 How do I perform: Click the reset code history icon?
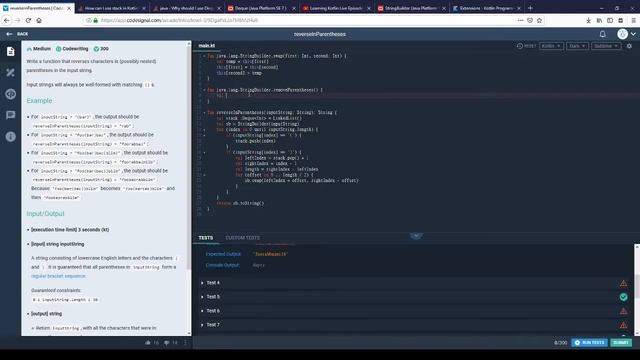pos(520,46)
